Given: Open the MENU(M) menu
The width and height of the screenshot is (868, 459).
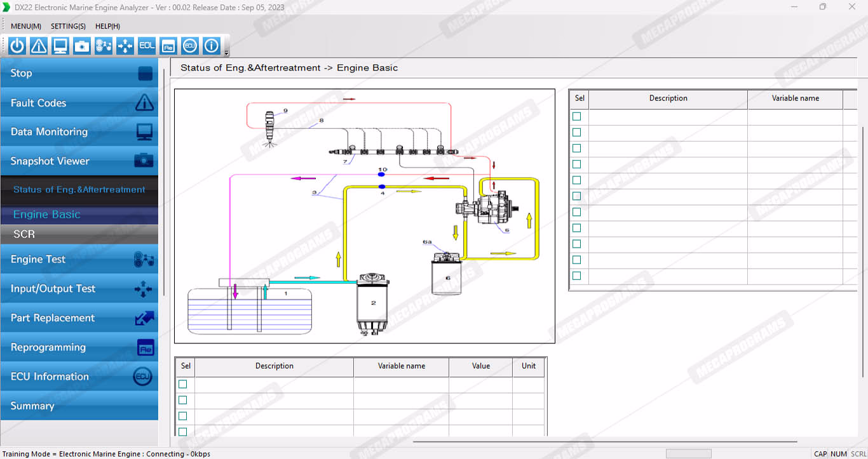Looking at the screenshot, I should point(26,26).
